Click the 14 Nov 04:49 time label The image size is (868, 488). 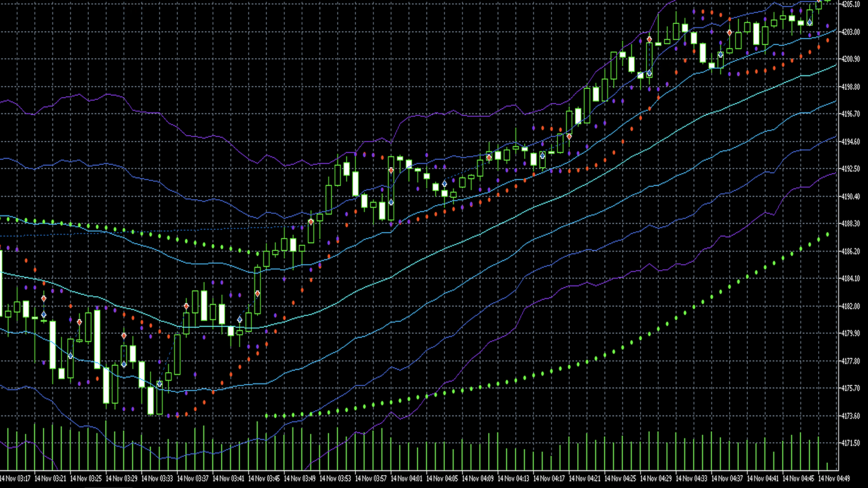[834, 479]
